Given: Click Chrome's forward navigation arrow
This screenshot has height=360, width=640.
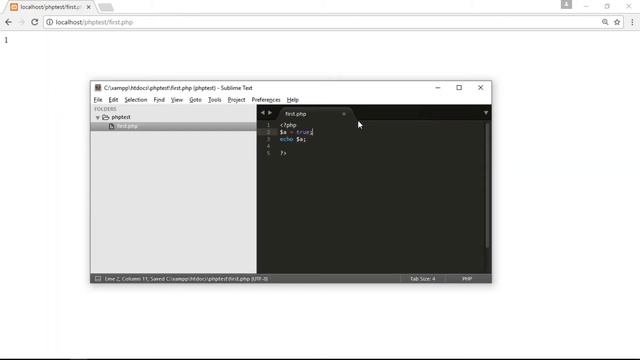Looking at the screenshot, I should pos(21,22).
